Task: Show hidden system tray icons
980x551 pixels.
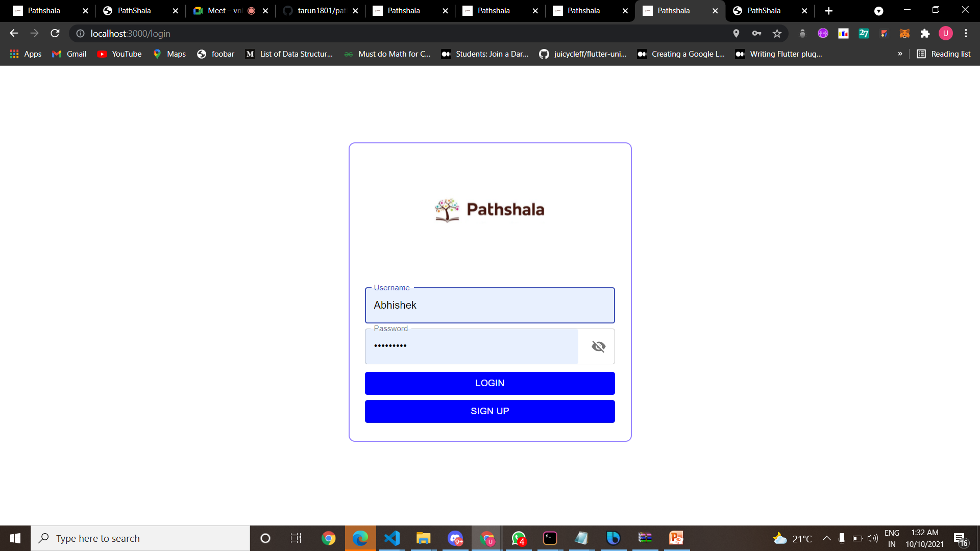Action: [826, 538]
